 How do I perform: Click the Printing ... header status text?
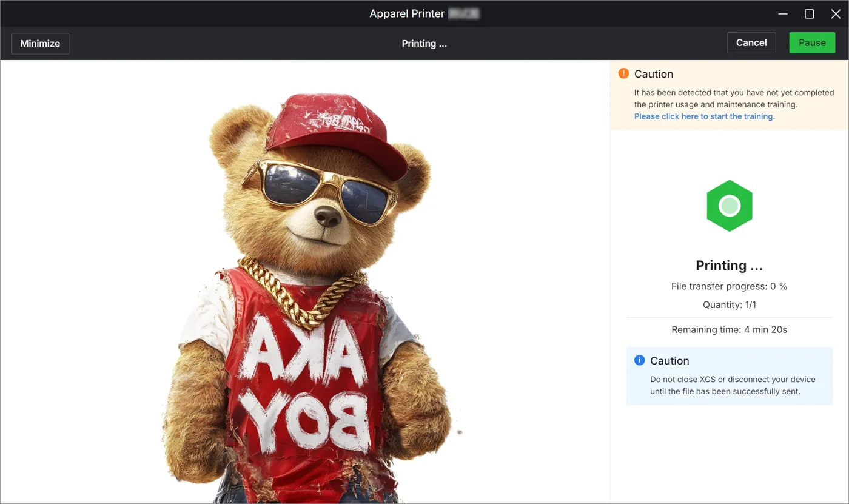[x=424, y=44]
